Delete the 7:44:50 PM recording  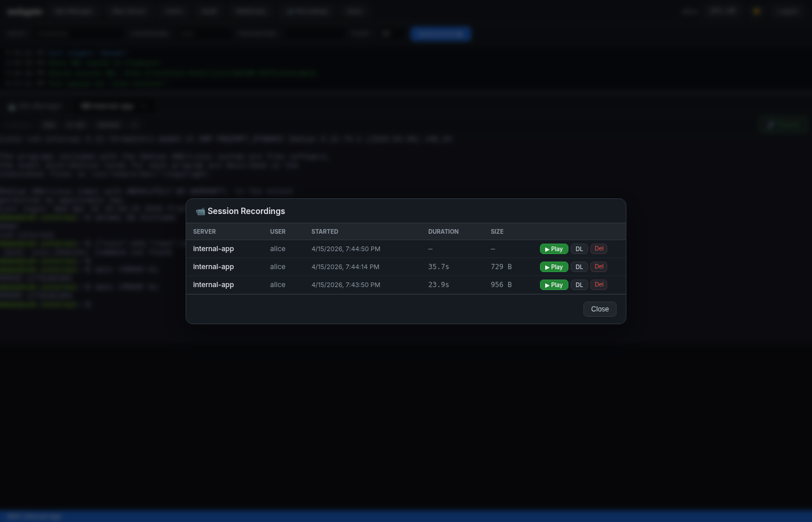click(x=599, y=249)
